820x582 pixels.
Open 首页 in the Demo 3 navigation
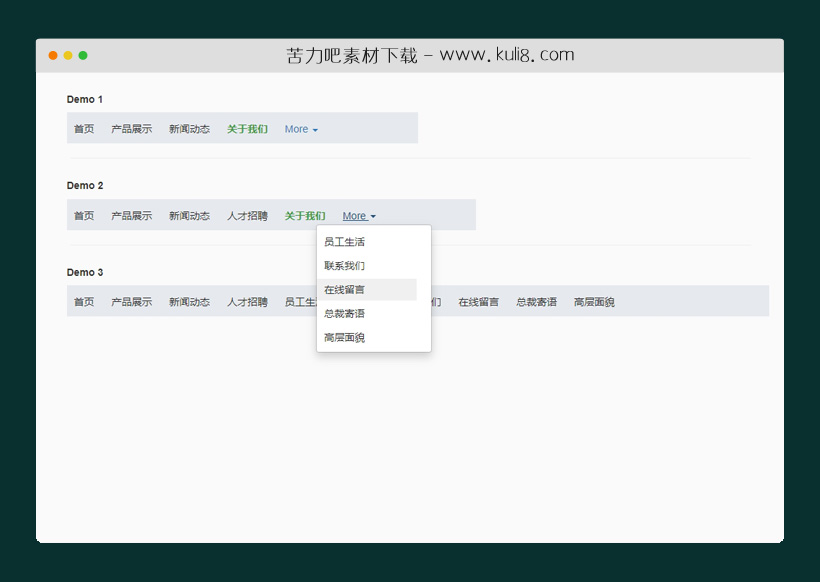pyautogui.click(x=83, y=301)
